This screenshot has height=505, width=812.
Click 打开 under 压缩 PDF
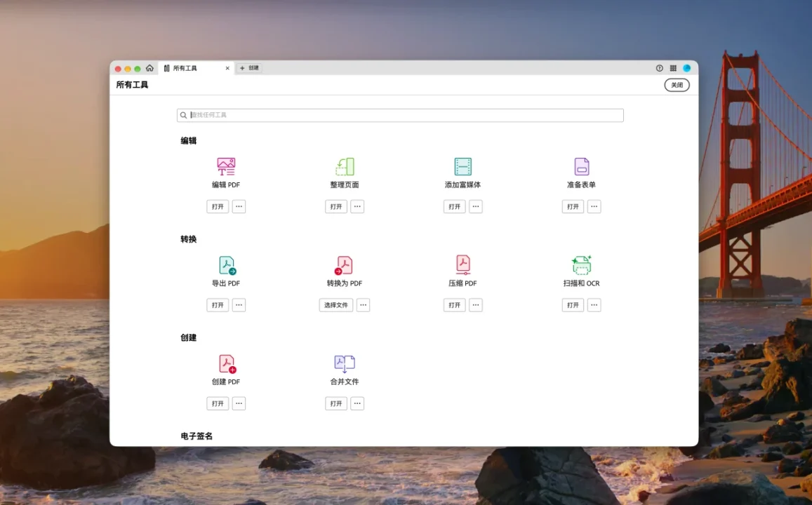454,305
